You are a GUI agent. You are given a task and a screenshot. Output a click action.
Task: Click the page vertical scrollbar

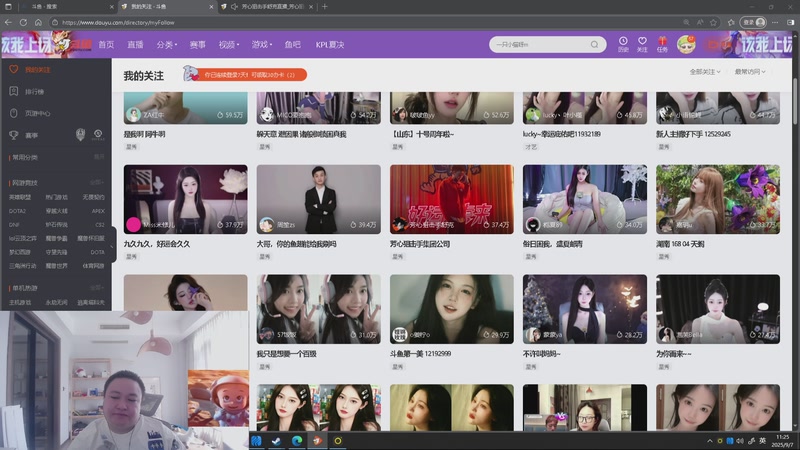coord(795,102)
